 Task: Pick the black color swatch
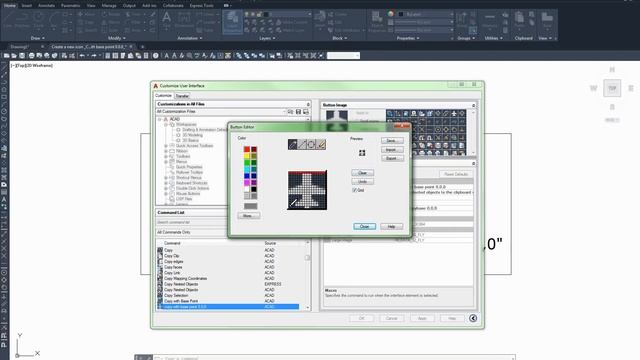[x=253, y=189]
